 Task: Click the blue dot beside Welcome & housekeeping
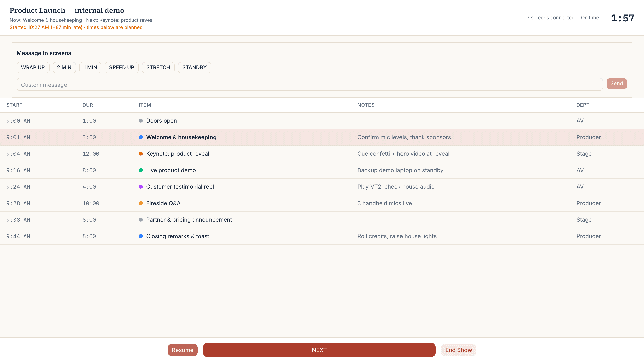coord(141,137)
